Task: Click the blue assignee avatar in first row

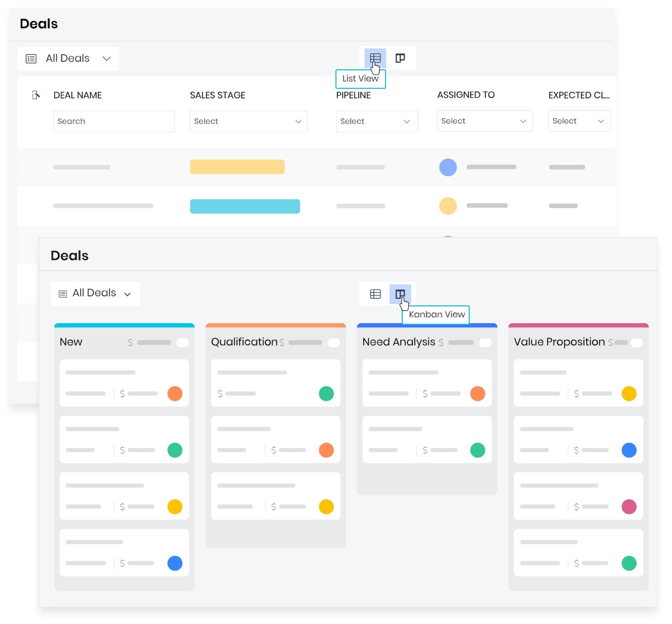Action: tap(448, 167)
